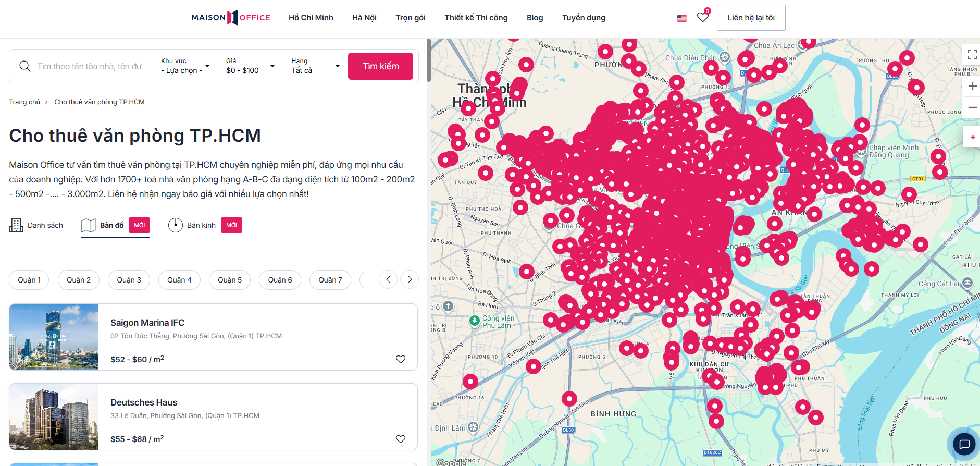Click the search magnifier icon

[24, 66]
